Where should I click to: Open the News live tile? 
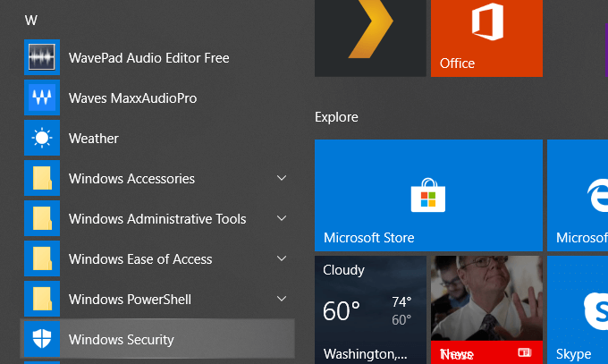pos(486,309)
